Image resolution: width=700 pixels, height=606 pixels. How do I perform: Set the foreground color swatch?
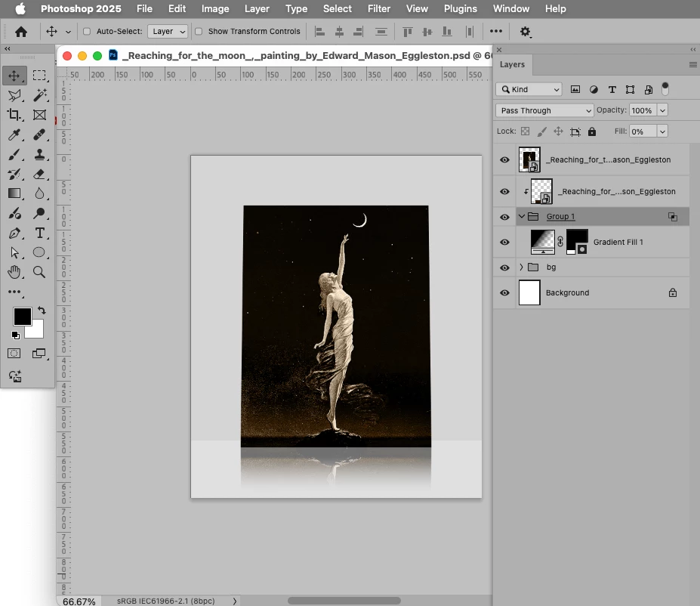coord(23,317)
